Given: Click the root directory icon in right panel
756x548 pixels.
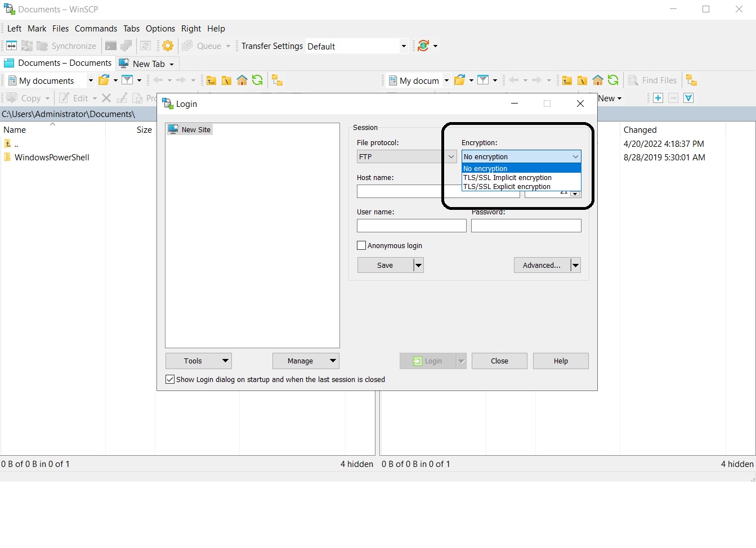Looking at the screenshot, I should click(582, 80).
